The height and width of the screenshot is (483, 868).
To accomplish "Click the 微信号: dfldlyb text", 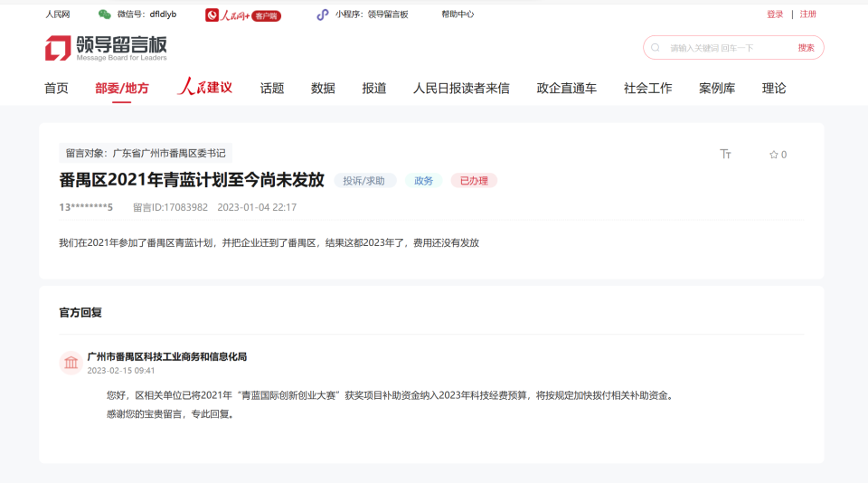I will coord(146,14).
